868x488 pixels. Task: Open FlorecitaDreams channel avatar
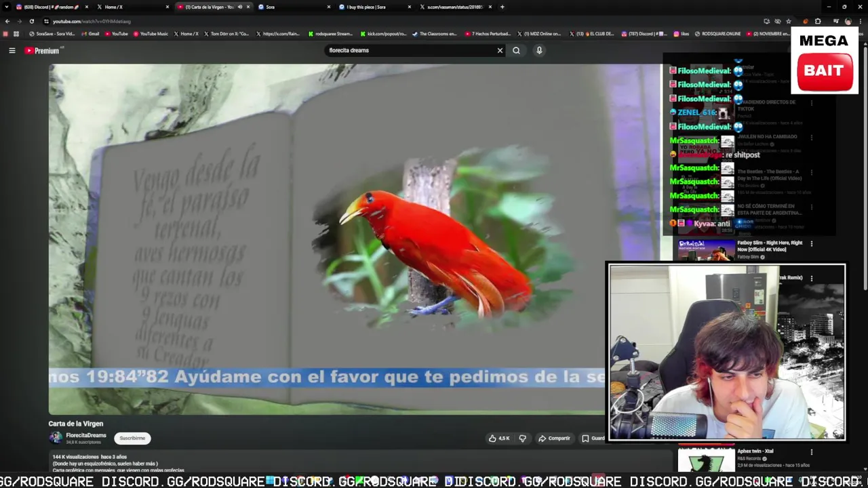[x=56, y=438]
